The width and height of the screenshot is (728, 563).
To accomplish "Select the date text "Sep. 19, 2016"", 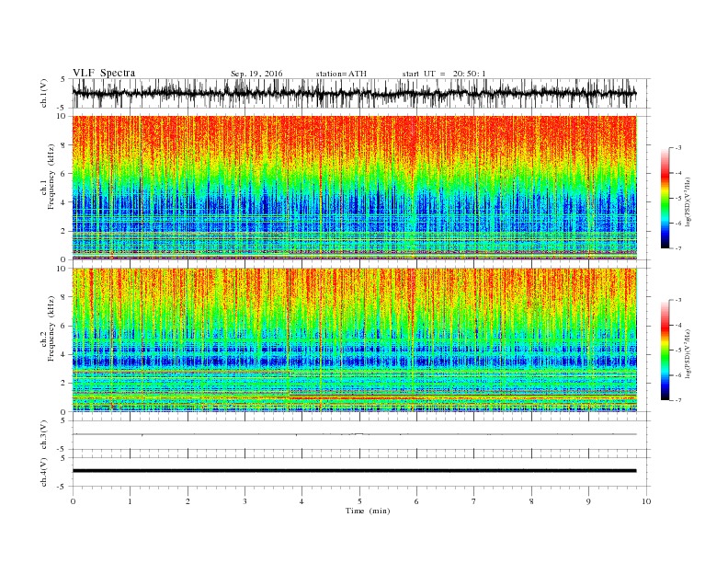I will point(256,74).
